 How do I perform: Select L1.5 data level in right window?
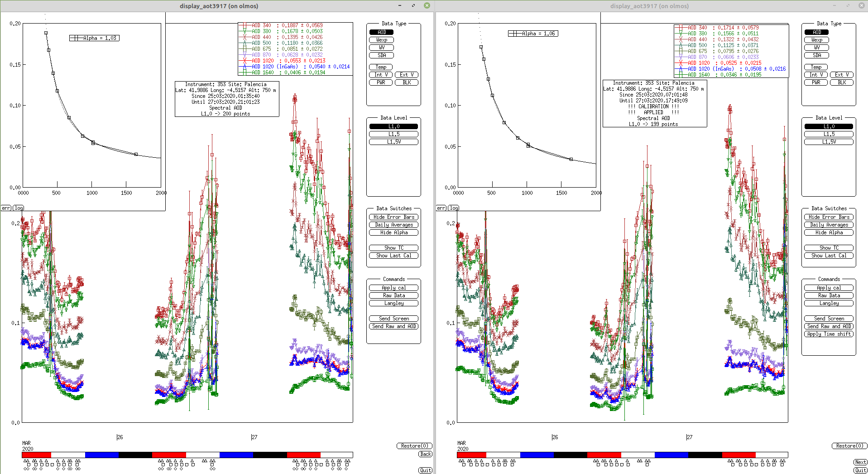(829, 134)
